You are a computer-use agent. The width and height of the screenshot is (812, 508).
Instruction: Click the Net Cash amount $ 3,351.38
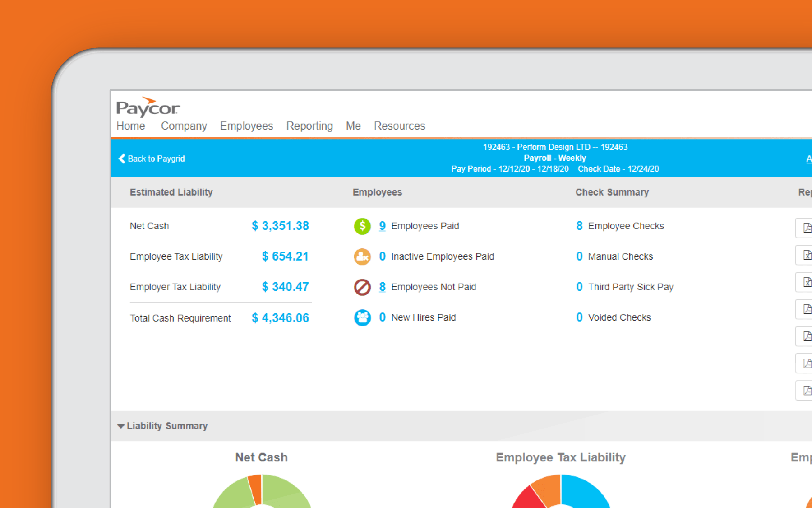[x=280, y=226]
